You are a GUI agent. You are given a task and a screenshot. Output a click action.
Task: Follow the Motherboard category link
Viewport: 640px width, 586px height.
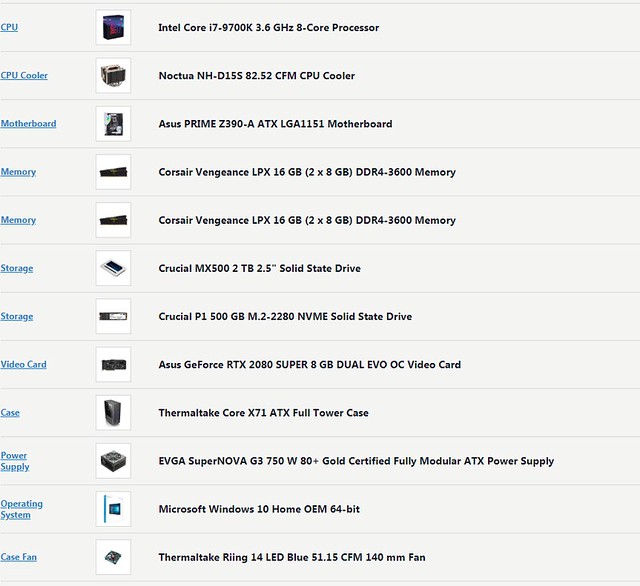(28, 124)
